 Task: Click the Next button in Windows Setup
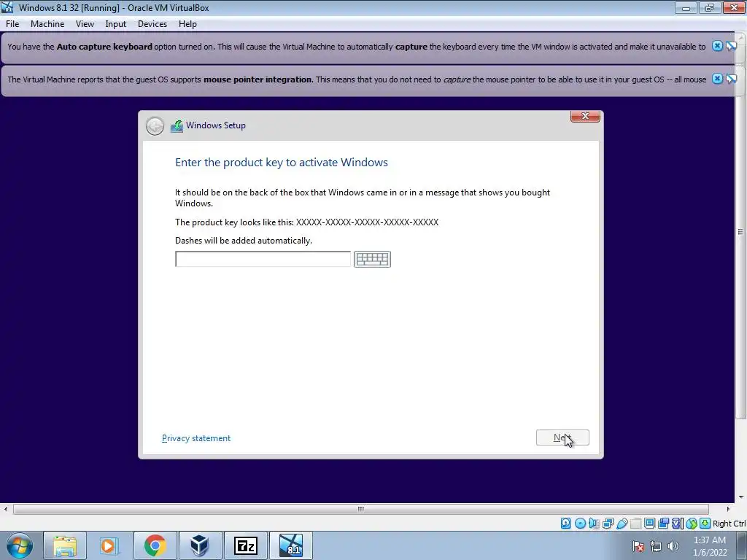pos(562,437)
